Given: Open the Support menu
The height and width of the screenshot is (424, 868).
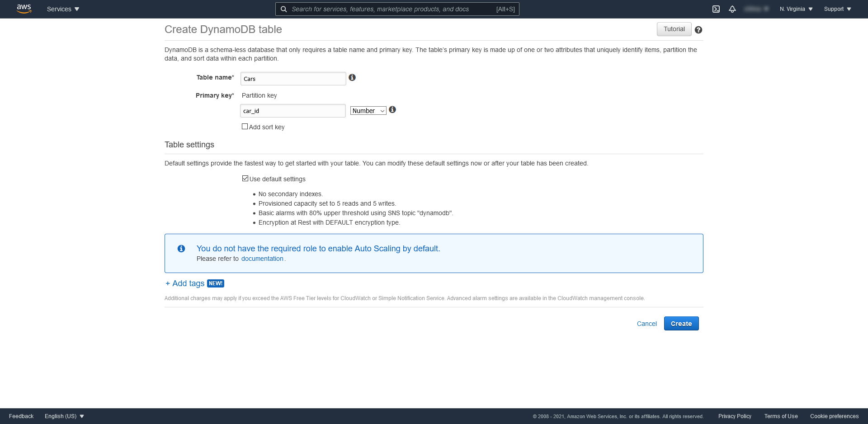Looking at the screenshot, I should coord(837,9).
